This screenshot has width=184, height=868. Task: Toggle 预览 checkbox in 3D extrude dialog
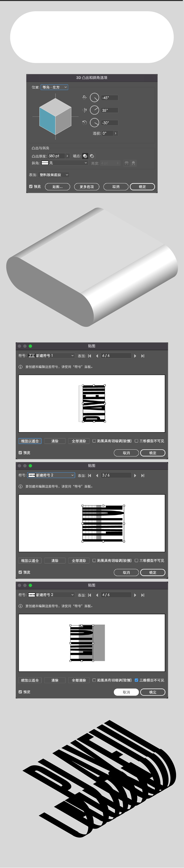pos(31,186)
